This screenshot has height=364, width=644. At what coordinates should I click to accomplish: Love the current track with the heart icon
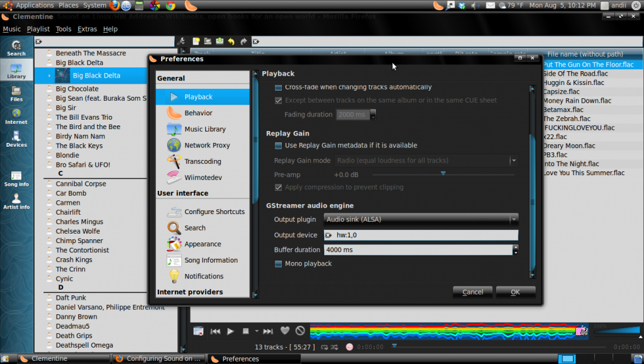point(285,330)
